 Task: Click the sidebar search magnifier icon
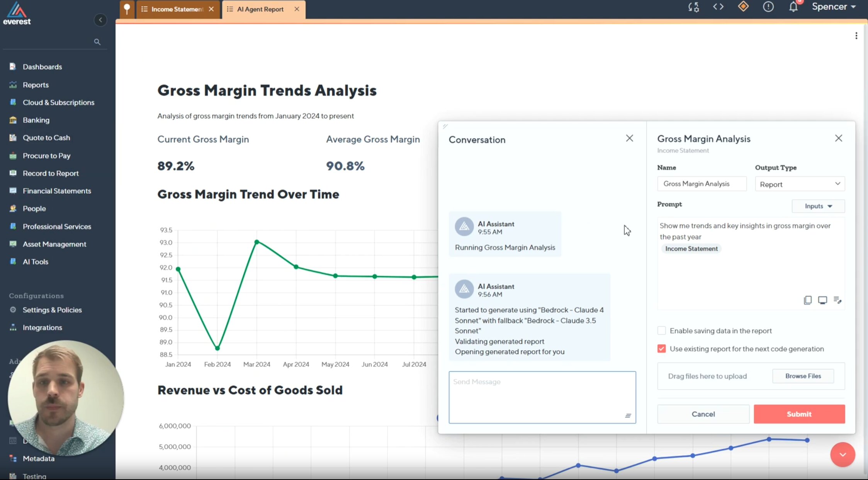click(x=97, y=42)
